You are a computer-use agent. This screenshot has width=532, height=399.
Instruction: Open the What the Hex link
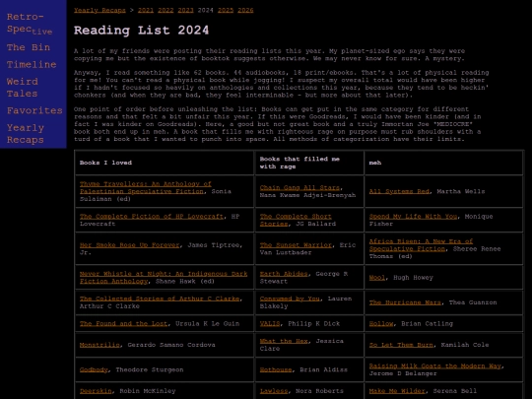pyautogui.click(x=284, y=341)
